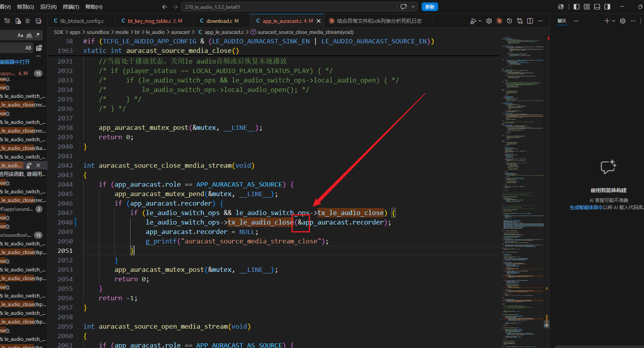Image resolution: width=644 pixels, height=348 pixels.
Task: Toggle the primary side bar layout icon
Action: (577, 7)
